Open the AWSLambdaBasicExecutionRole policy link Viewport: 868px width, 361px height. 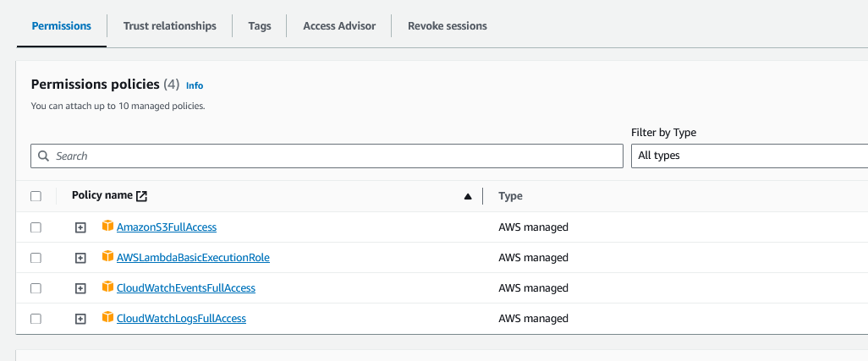click(193, 258)
